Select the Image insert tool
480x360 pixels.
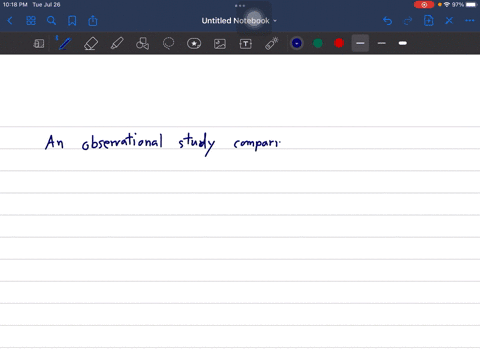pos(220,44)
